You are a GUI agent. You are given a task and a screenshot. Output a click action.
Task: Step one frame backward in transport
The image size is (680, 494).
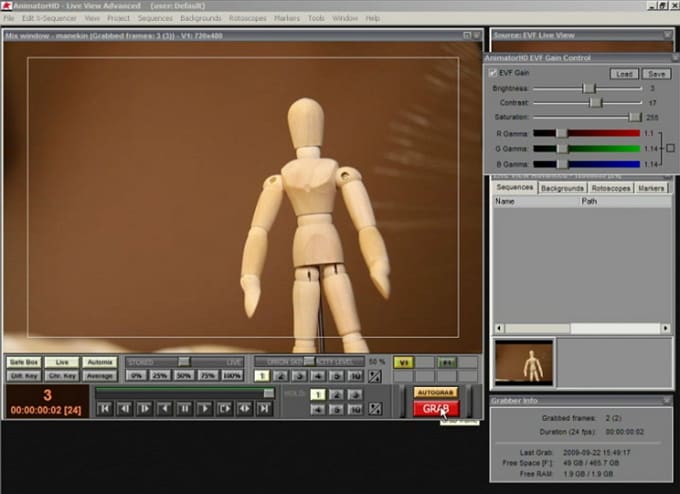tap(124, 409)
